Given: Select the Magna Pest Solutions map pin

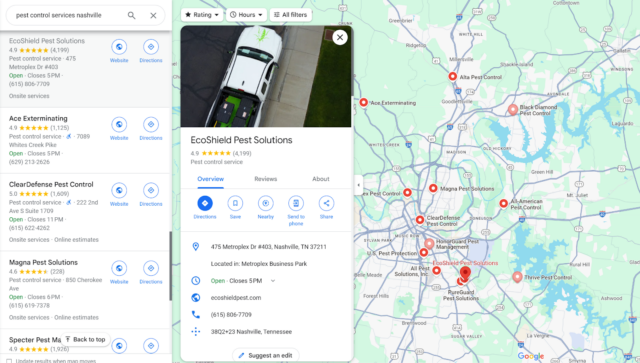Looking at the screenshot, I should (x=433, y=188).
